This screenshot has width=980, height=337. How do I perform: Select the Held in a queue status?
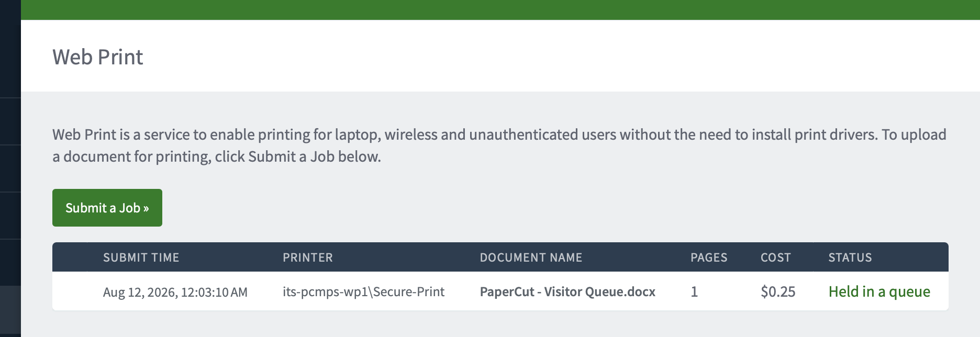[x=879, y=291]
